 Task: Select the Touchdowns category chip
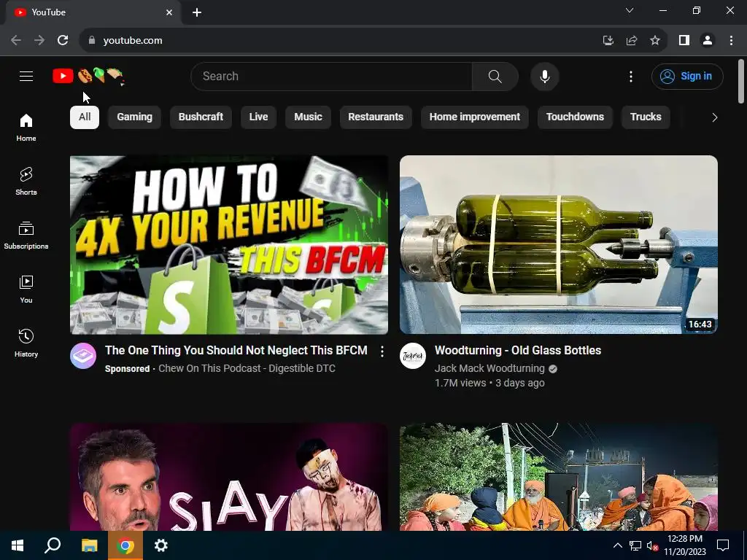pos(575,117)
